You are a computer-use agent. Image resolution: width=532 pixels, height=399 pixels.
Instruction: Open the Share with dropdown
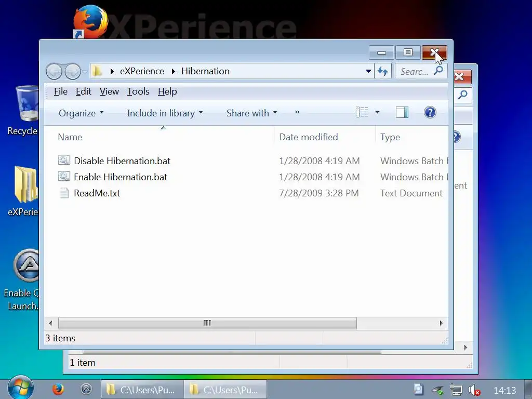click(252, 113)
